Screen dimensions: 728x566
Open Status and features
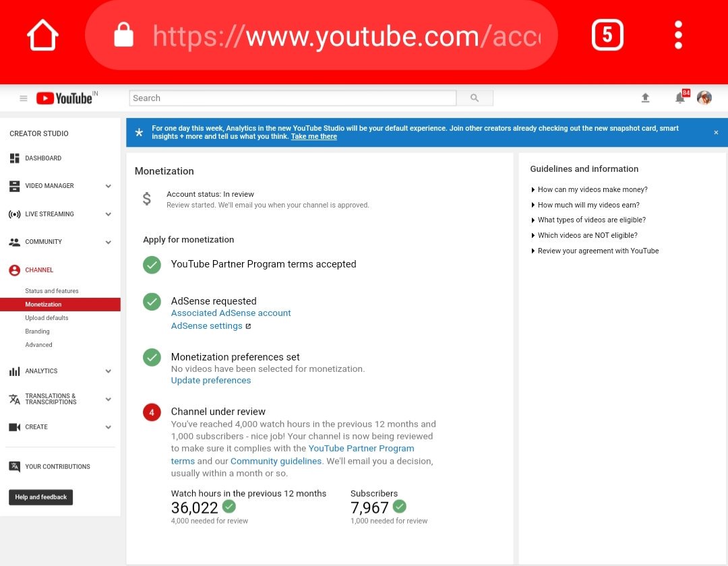click(51, 291)
